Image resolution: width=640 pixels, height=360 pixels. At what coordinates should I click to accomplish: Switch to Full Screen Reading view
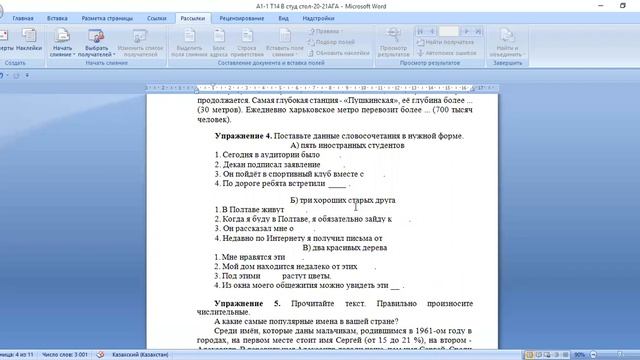538,355
